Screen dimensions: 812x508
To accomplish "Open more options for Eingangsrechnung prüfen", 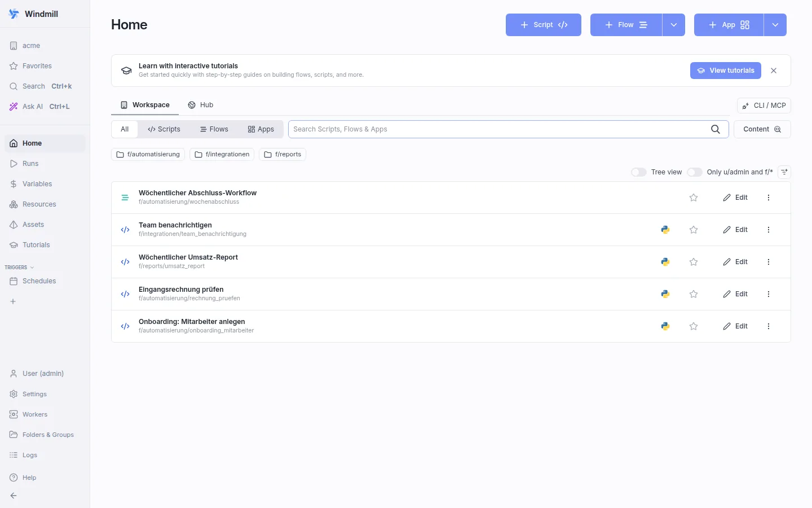I will click(x=769, y=294).
